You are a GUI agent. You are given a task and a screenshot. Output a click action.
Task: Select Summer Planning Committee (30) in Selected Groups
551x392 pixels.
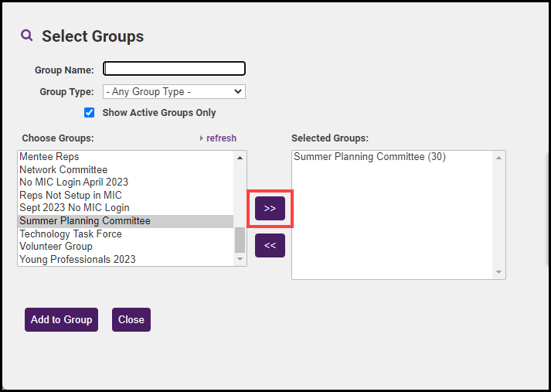(369, 157)
